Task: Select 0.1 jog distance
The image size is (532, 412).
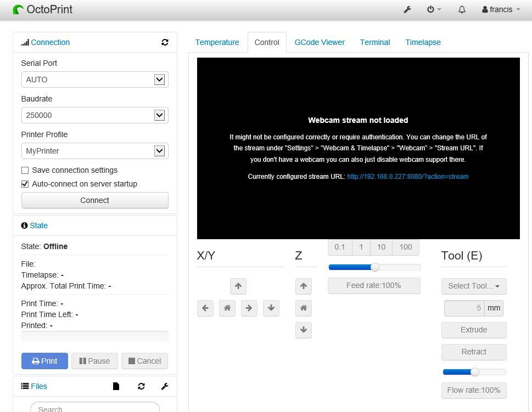Action: (x=340, y=247)
